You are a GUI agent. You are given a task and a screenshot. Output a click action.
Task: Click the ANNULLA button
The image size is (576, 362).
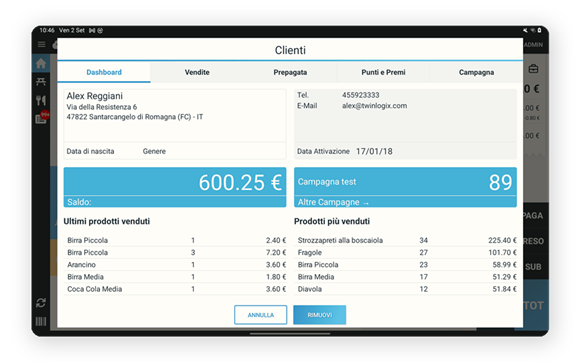(x=260, y=315)
